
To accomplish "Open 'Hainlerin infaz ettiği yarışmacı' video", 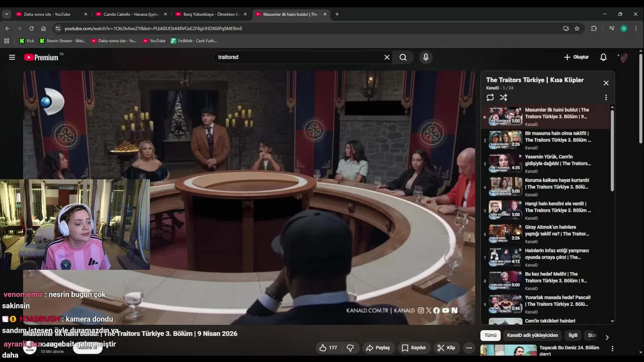I will tap(546, 257).
